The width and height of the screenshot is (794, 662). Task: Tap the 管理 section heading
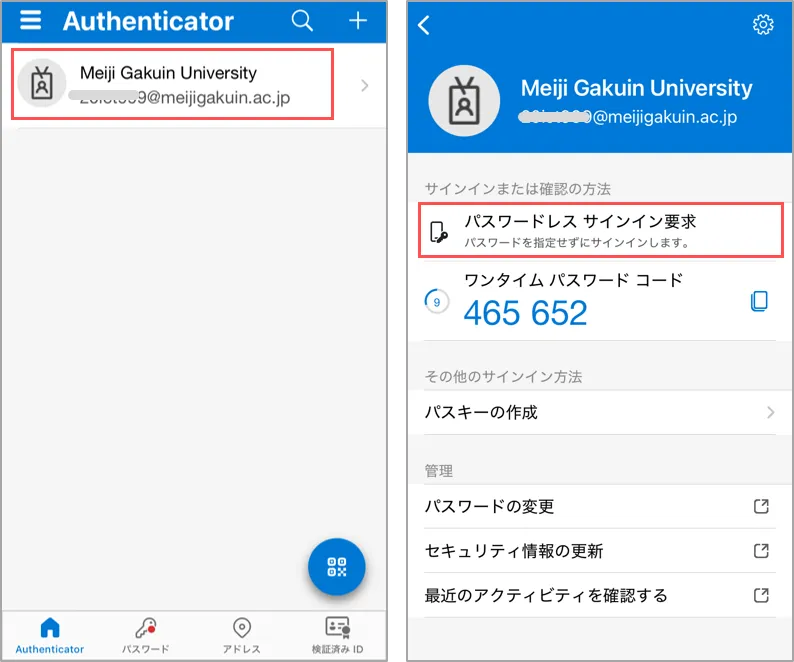(439, 471)
